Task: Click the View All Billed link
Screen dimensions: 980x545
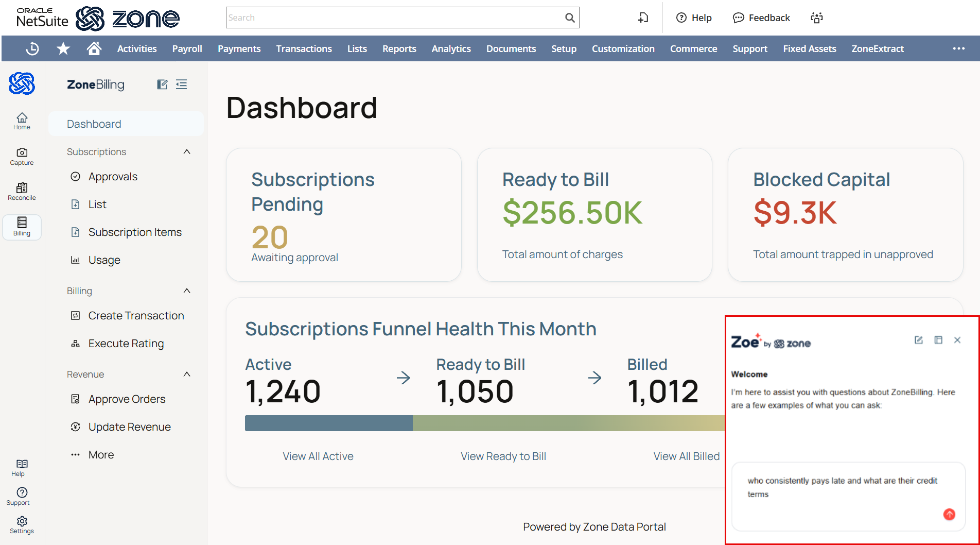Action: click(687, 456)
